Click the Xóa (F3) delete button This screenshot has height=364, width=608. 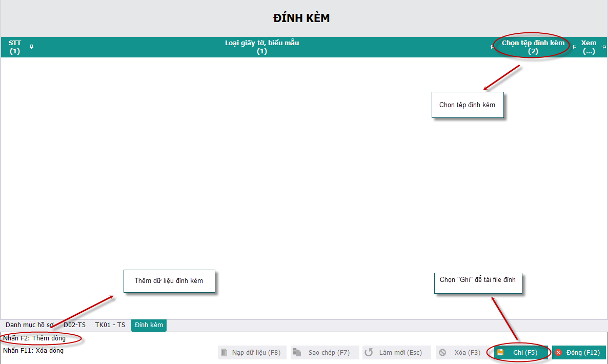coord(461,352)
